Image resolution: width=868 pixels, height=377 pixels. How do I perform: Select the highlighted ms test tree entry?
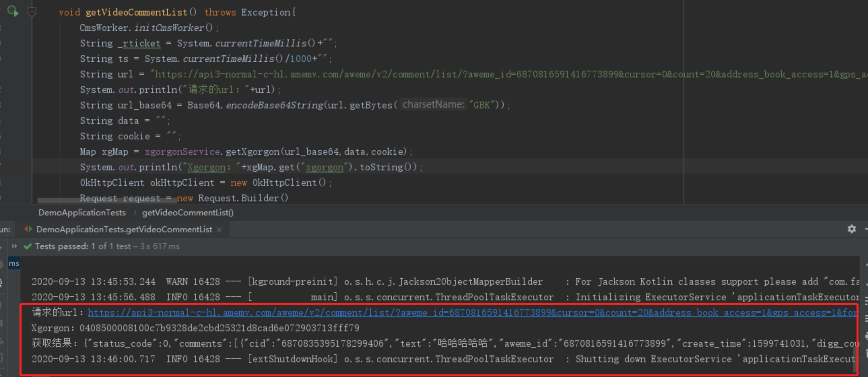coord(14,264)
